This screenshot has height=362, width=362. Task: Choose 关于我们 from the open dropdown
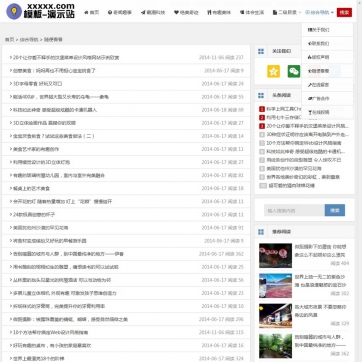coord(327,30)
